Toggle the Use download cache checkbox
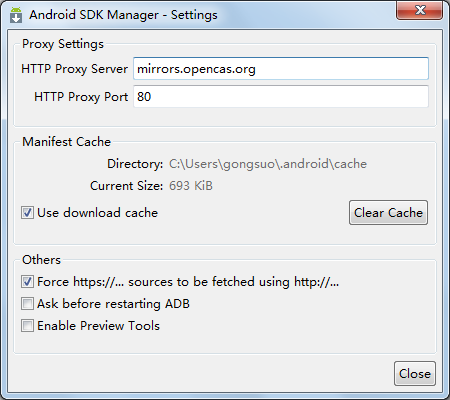 (27, 213)
